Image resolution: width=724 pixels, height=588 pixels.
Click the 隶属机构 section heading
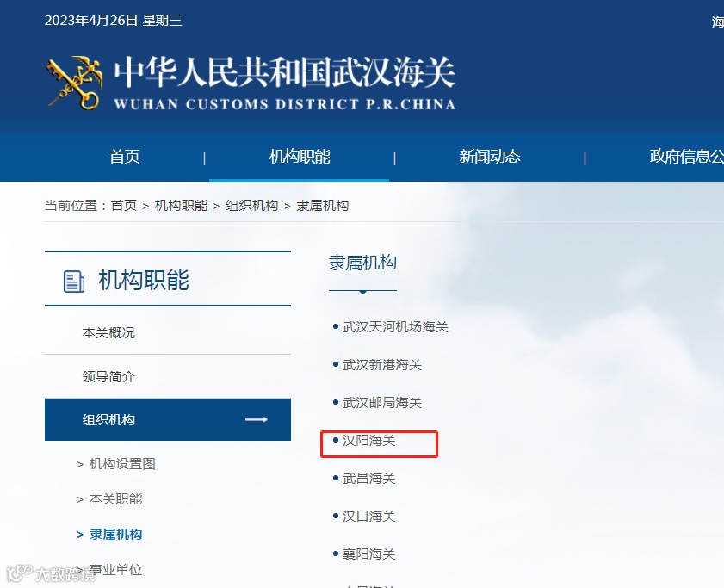(362, 263)
